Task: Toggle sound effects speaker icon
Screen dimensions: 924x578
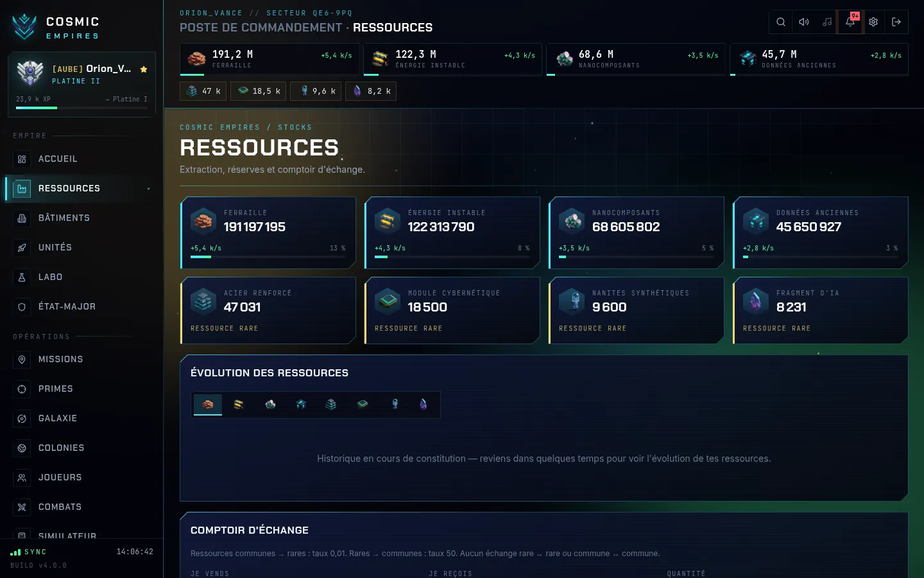Action: coord(804,22)
